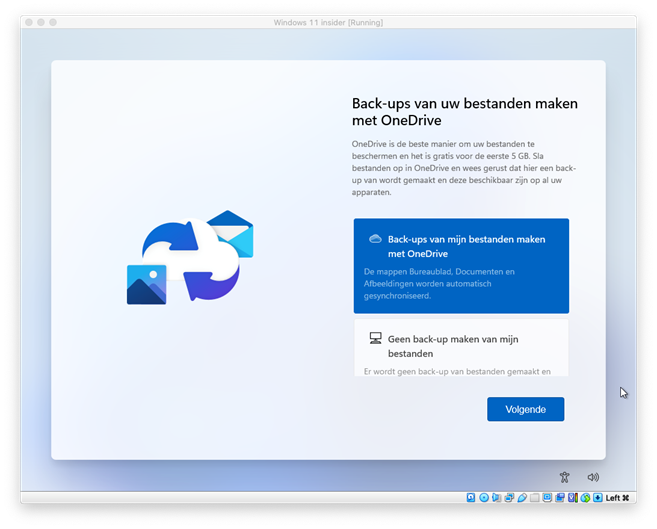This screenshot has width=657, height=529.
Task: Choose 'Geen back-up maken van mijn bestanden'
Action: coord(461,348)
